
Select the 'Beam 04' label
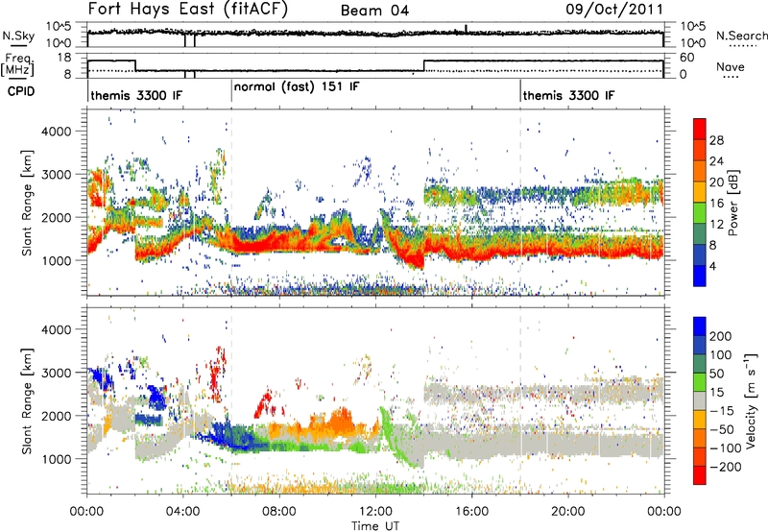tap(374, 11)
